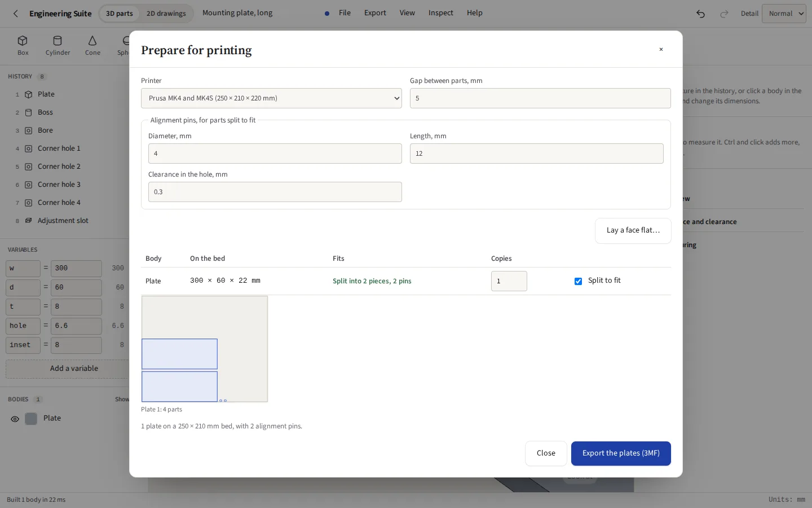Click the bed layout preview thumbnail
The width and height of the screenshot is (812, 508).
(205, 349)
